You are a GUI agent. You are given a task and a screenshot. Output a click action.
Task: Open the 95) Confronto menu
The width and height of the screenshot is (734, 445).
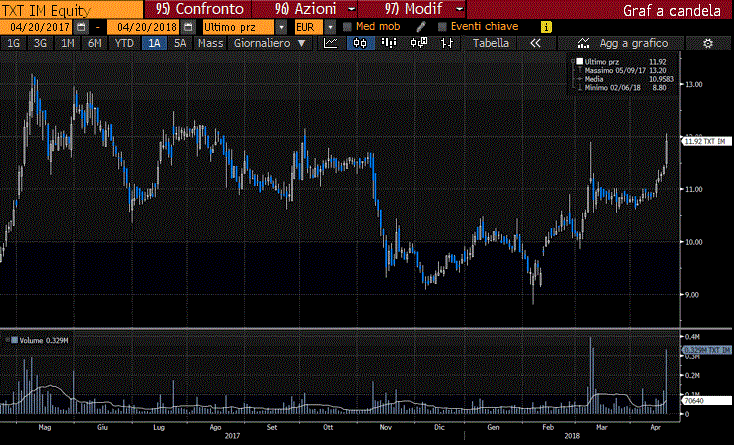(x=200, y=9)
